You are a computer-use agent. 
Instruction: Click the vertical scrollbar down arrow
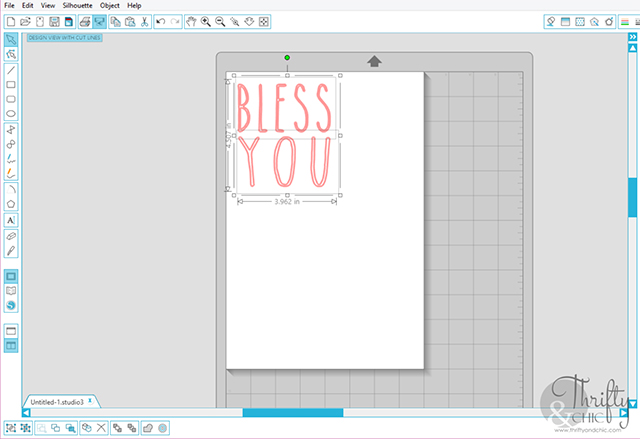pyautogui.click(x=633, y=404)
